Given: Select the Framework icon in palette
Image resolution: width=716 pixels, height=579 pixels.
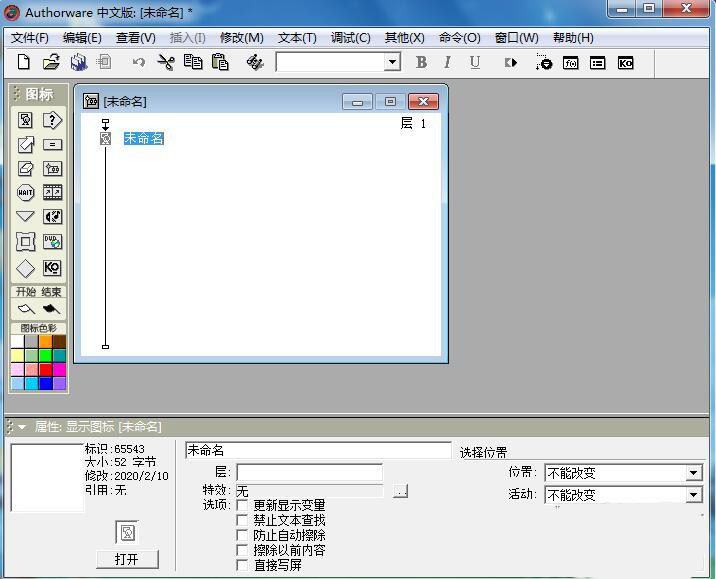Looking at the screenshot, I should (26, 242).
